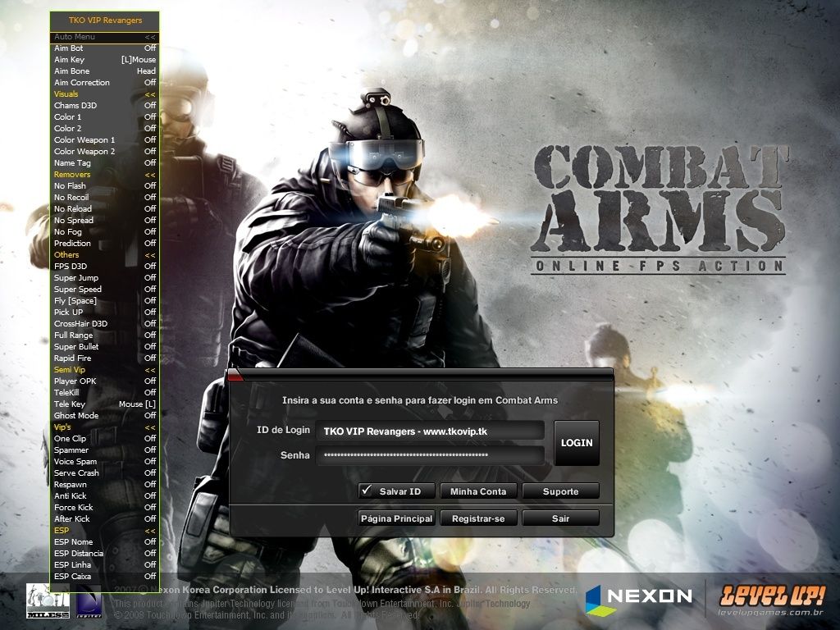Select the Voice Spam menu row
The height and width of the screenshot is (630, 840).
click(x=105, y=462)
